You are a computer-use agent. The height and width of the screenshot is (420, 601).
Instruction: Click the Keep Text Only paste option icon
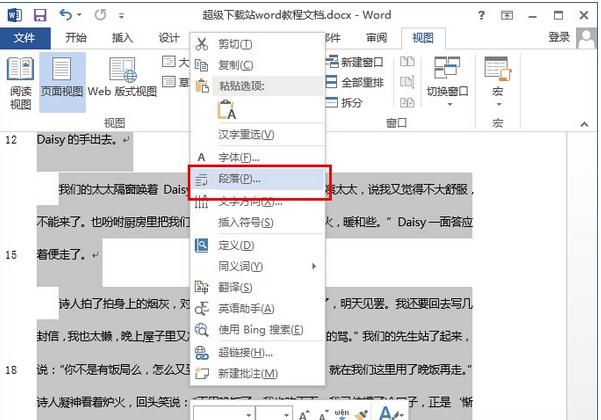point(227,110)
